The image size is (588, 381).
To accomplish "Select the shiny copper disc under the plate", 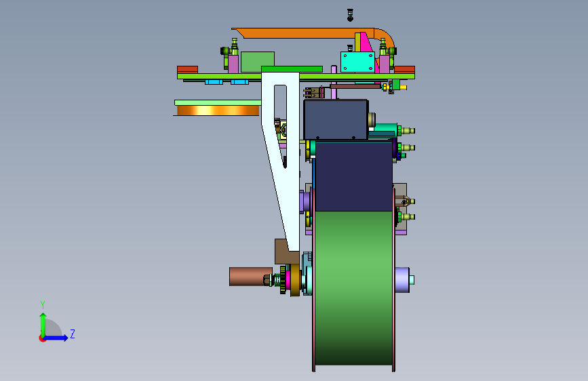I will 218,111.
